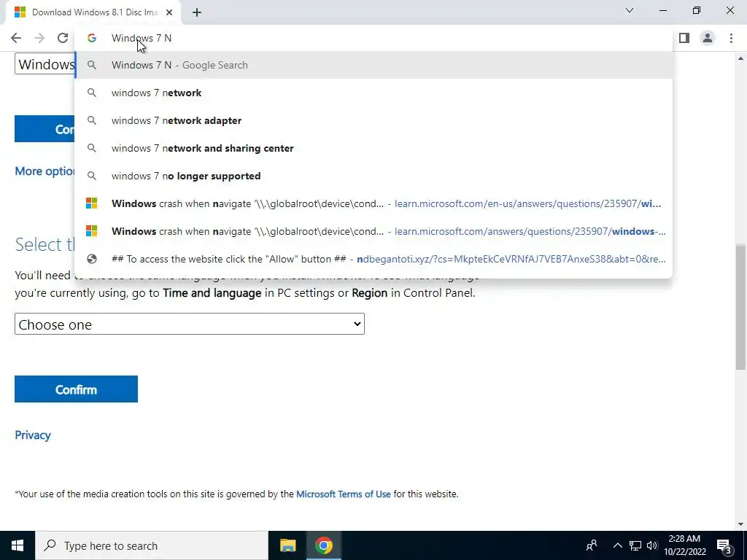Screen dimensions: 747x560
Task: Click magnifier icon beside 'windows 7 no longer supported'
Action: pos(91,176)
